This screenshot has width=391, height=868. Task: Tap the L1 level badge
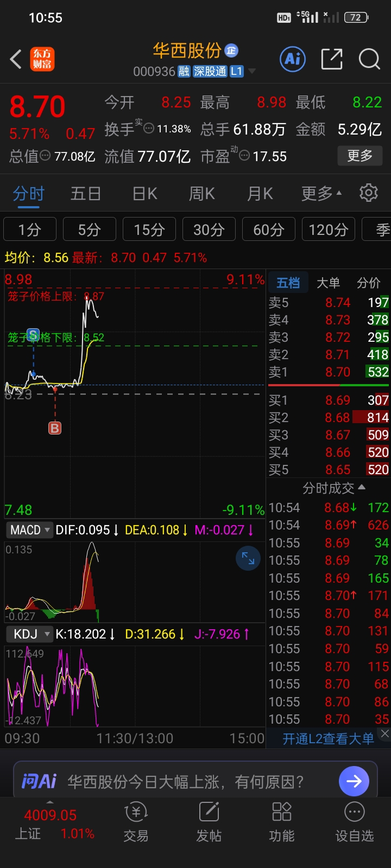[236, 72]
